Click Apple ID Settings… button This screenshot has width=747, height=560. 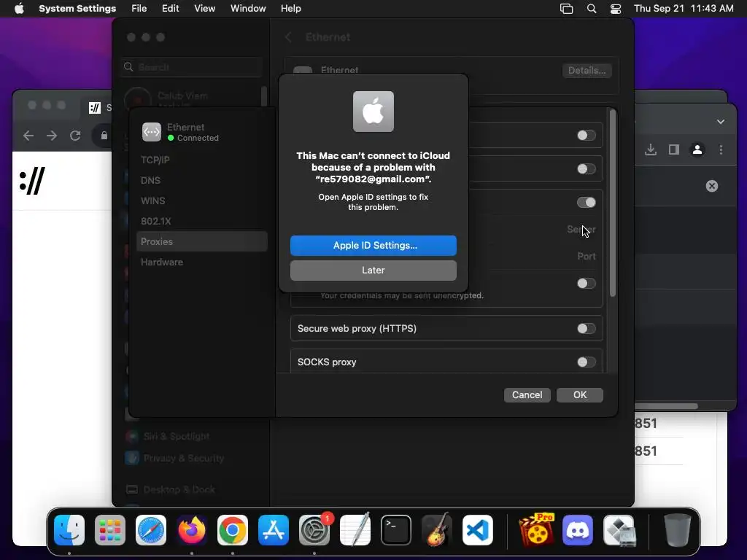(x=373, y=246)
